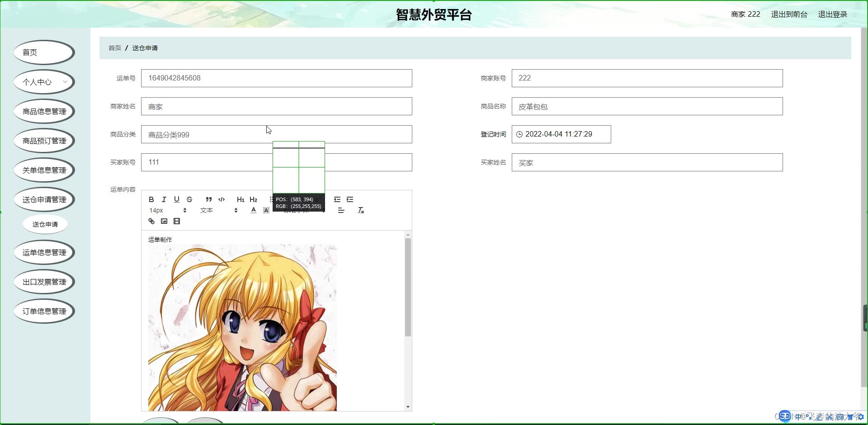Viewport: 868px width, 425px height.
Task: Insert a video in the editor
Action: [x=177, y=221]
